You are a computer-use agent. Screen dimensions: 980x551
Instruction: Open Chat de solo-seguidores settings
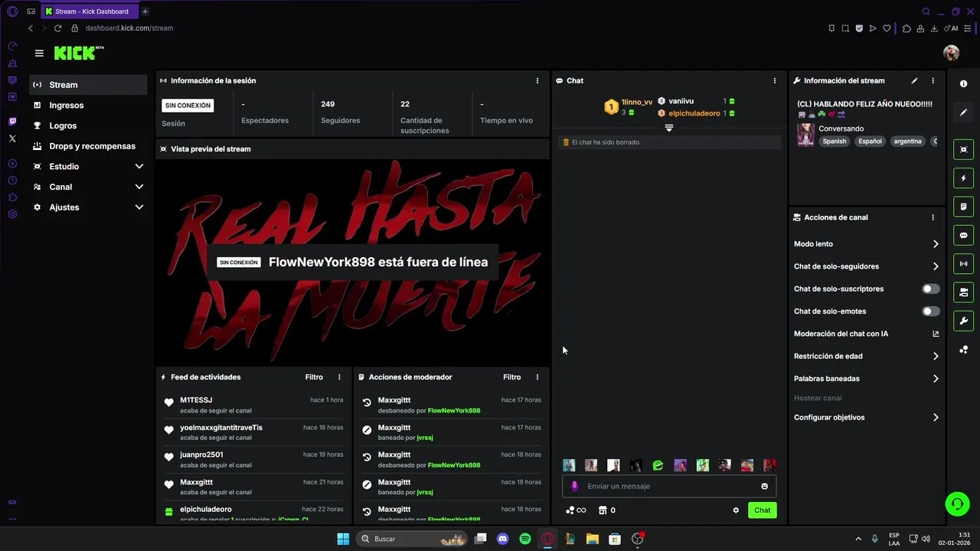[866, 266]
